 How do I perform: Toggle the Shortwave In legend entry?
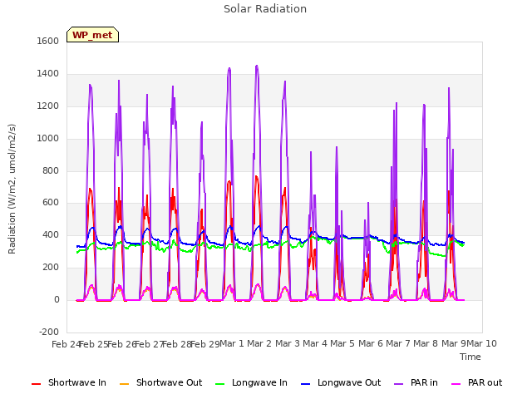pos(69,382)
